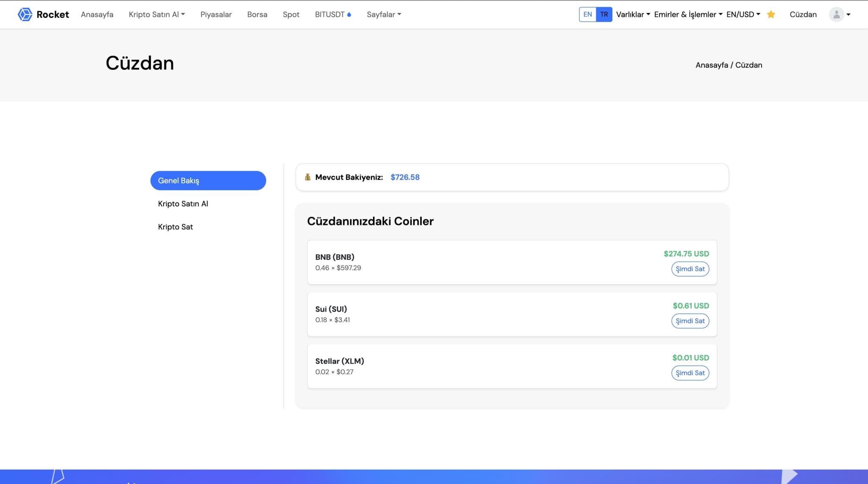Select the Genel Bakış sidebar tab
The height and width of the screenshot is (484, 868).
(x=208, y=180)
